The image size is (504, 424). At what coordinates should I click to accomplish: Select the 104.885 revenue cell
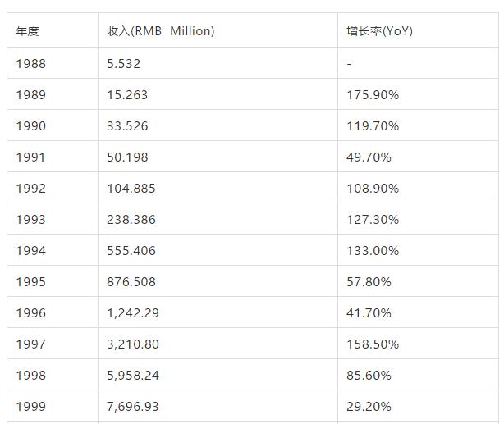(x=218, y=188)
